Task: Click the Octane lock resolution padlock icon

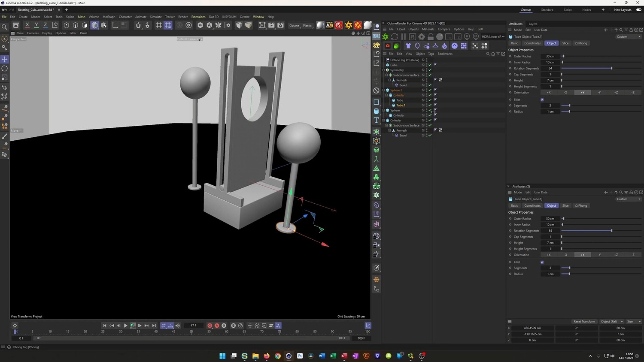Action: pos(431,37)
